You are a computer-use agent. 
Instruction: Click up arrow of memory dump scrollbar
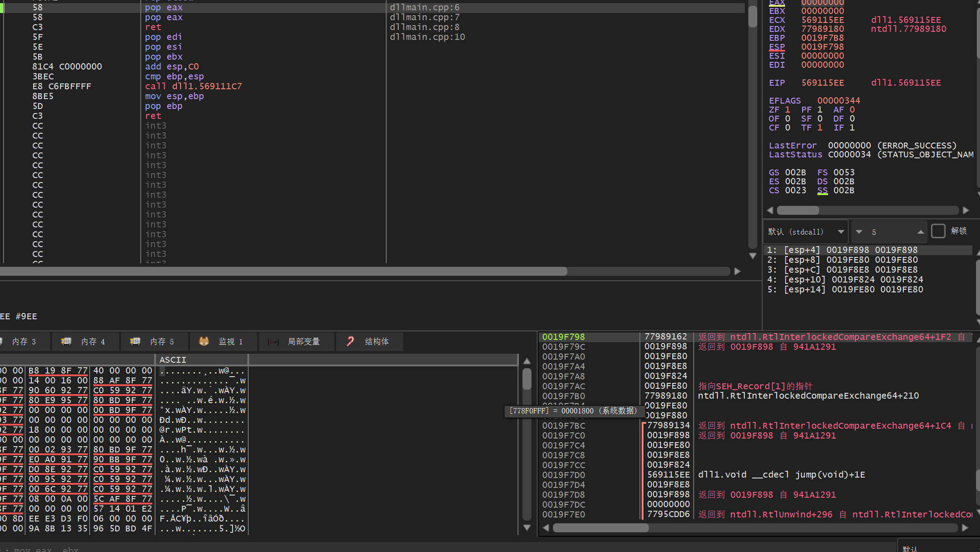point(527,361)
